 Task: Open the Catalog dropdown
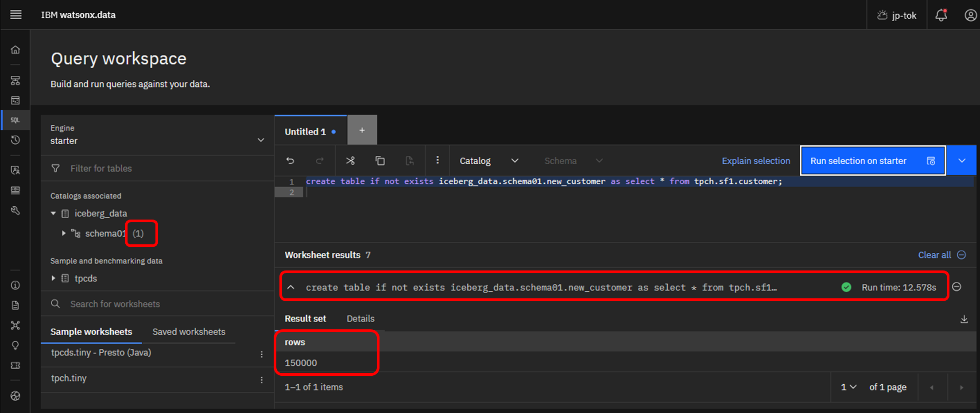pyautogui.click(x=488, y=161)
